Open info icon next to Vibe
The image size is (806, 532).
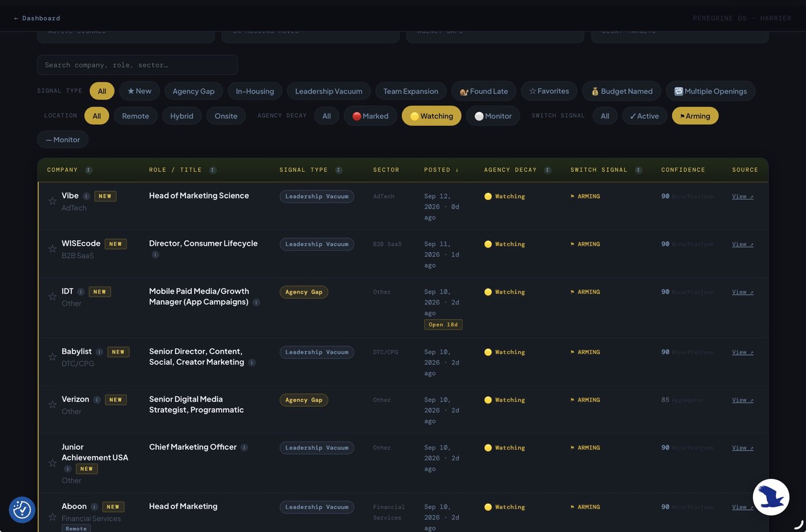click(86, 196)
